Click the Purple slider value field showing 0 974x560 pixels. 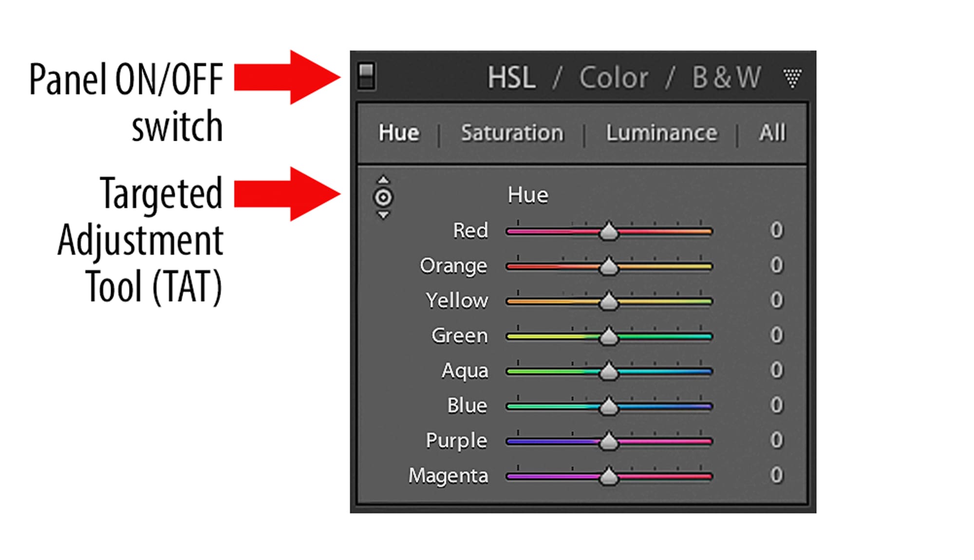[x=776, y=441]
